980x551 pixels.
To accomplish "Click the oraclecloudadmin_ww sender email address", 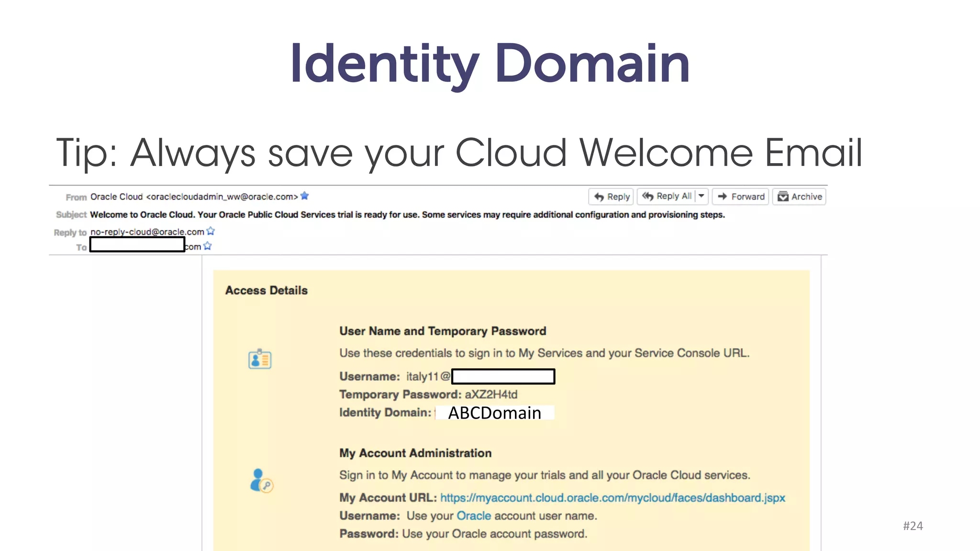I will (222, 197).
